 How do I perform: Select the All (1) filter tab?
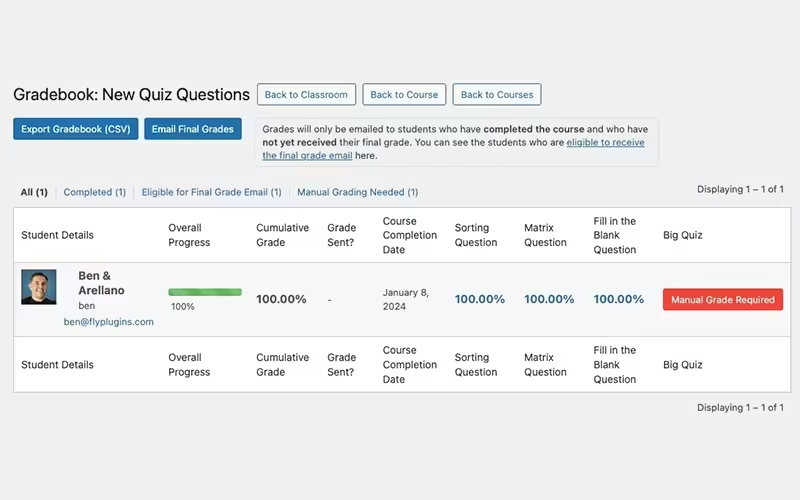click(34, 192)
